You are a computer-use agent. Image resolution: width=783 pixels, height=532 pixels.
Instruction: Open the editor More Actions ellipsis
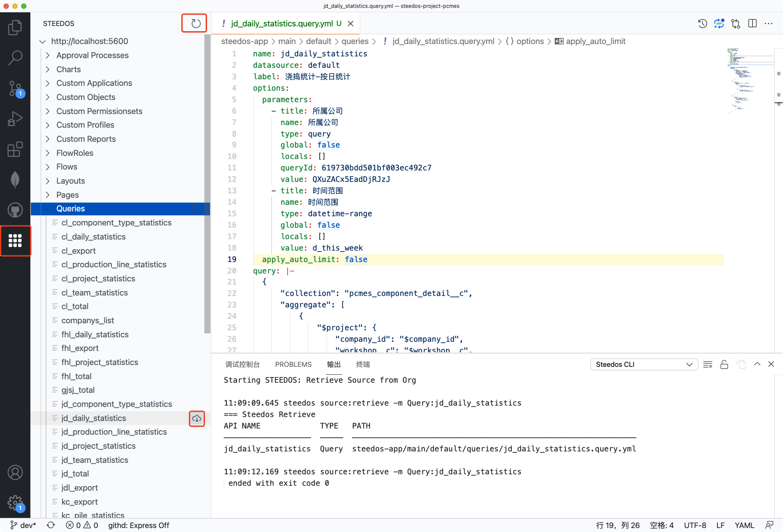tap(768, 23)
